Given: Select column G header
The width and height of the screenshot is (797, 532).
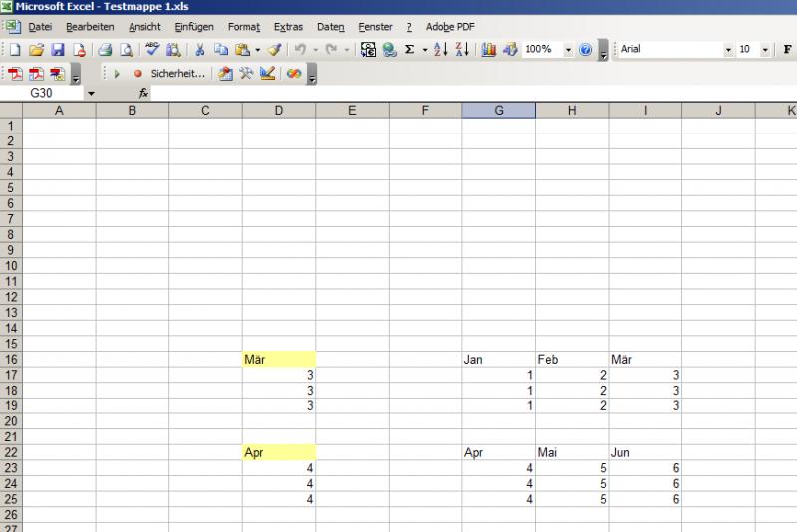Looking at the screenshot, I should point(499,111).
